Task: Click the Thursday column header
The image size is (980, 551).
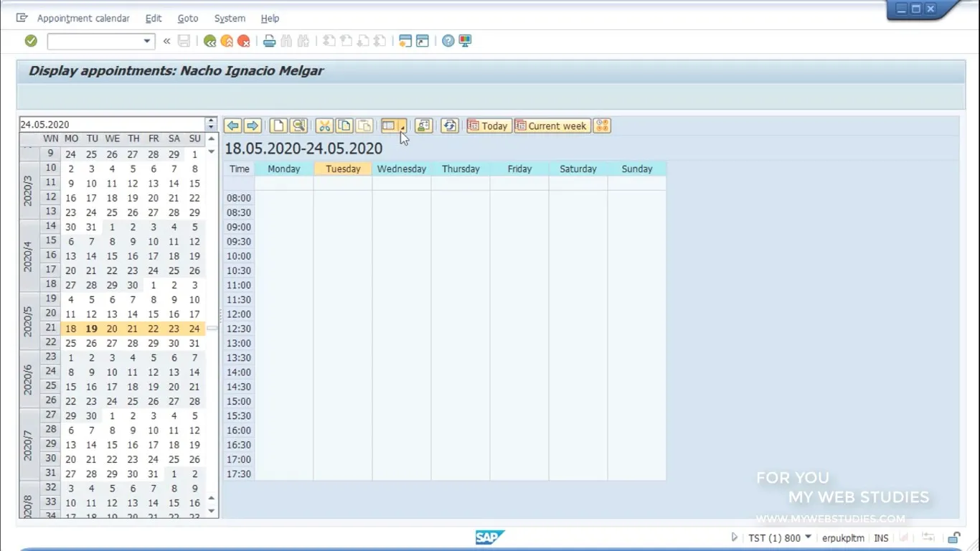Action: click(461, 169)
